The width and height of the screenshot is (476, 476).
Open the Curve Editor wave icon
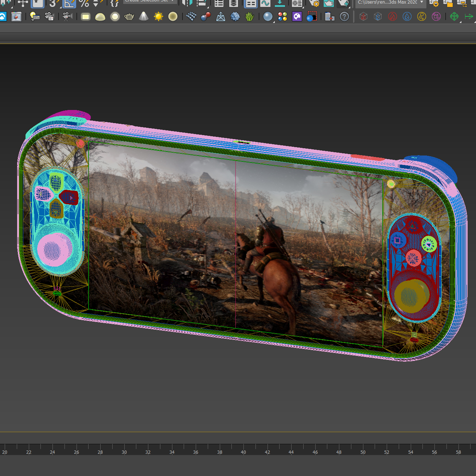pos(265,3)
